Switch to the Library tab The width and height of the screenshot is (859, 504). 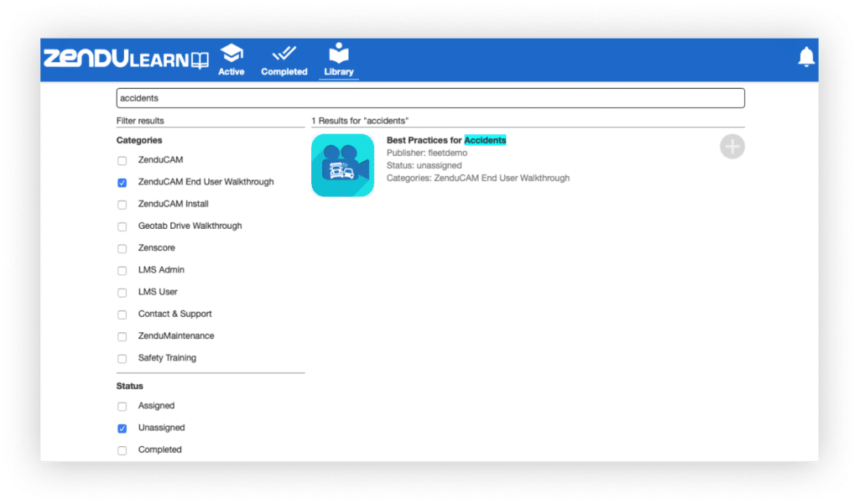pyautogui.click(x=339, y=60)
